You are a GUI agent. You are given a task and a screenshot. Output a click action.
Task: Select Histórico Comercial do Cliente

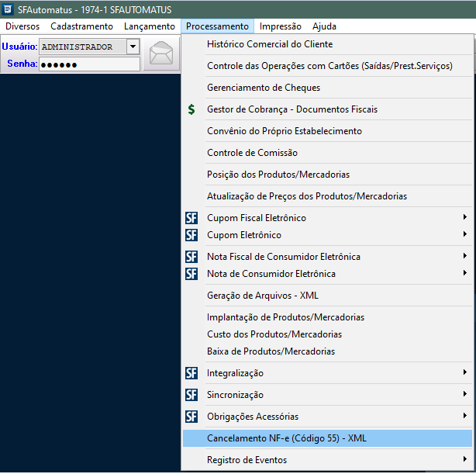click(x=269, y=44)
